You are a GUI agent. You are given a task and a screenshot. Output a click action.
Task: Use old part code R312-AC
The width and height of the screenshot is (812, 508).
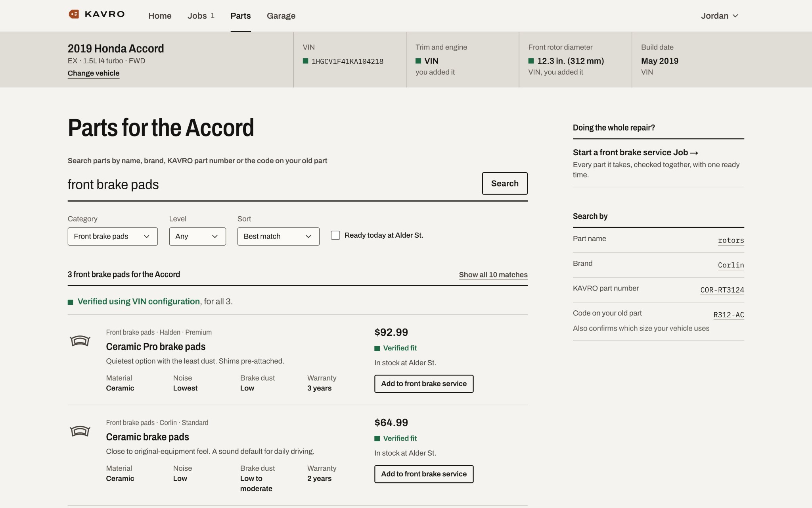click(729, 315)
